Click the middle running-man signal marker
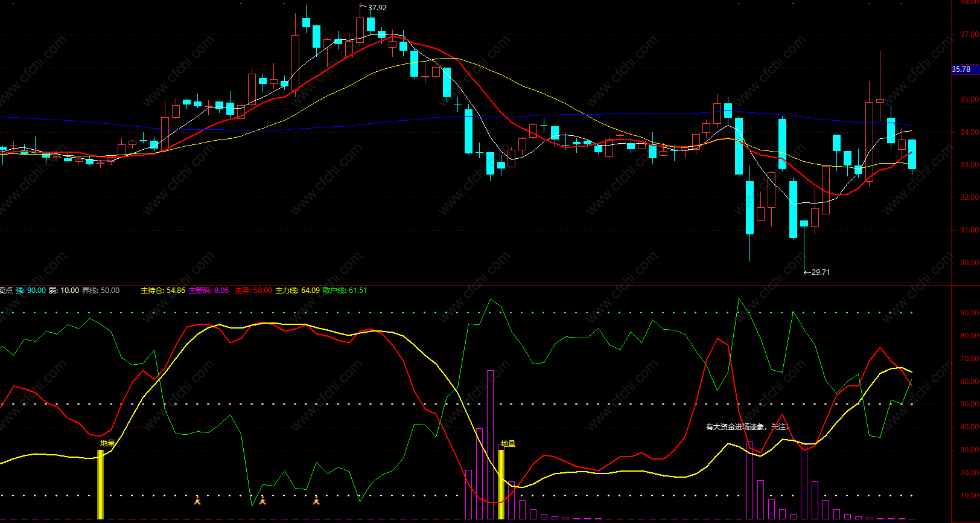The width and height of the screenshot is (980, 523). click(262, 500)
